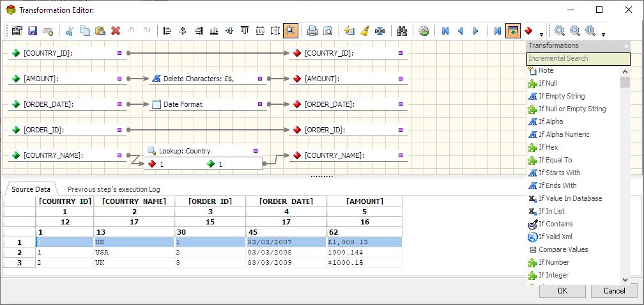Reset diagram zoom to 100%

click(590, 31)
